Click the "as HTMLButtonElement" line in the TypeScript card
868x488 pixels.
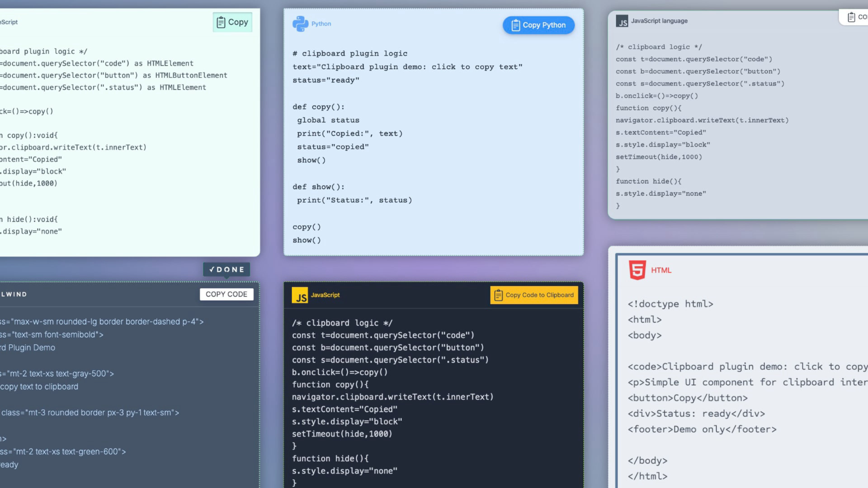(113, 75)
